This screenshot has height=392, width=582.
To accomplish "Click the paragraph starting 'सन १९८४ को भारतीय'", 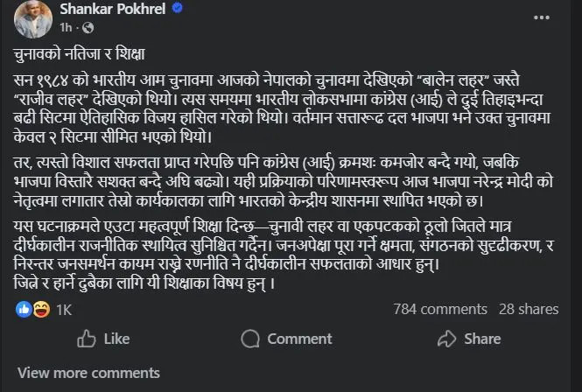I will point(282,108).
